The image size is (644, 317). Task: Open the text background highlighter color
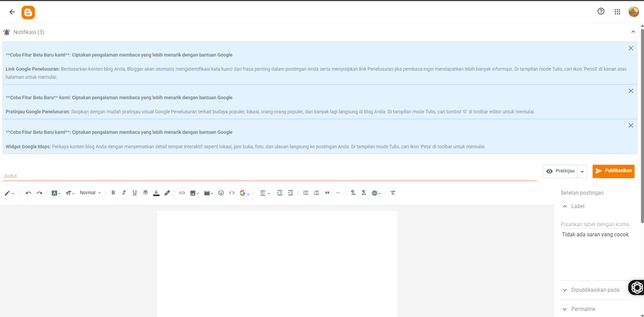(x=167, y=192)
